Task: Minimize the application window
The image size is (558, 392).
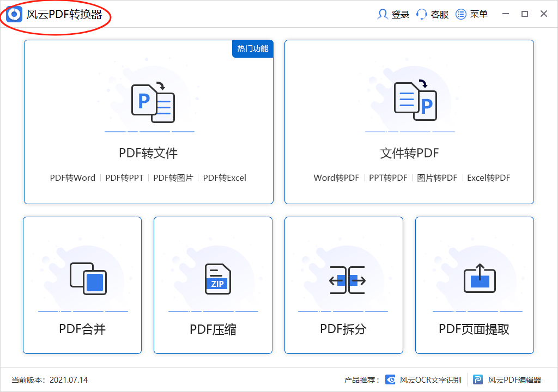Action: coord(506,14)
